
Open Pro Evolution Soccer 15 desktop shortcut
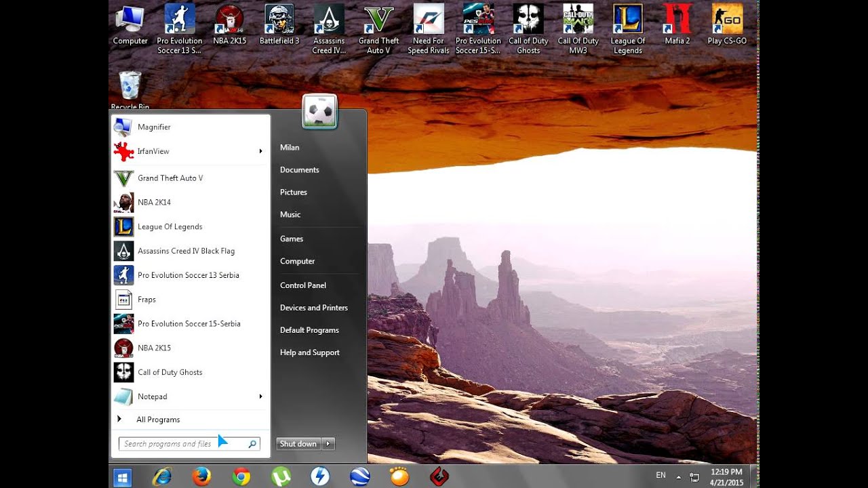point(478,29)
